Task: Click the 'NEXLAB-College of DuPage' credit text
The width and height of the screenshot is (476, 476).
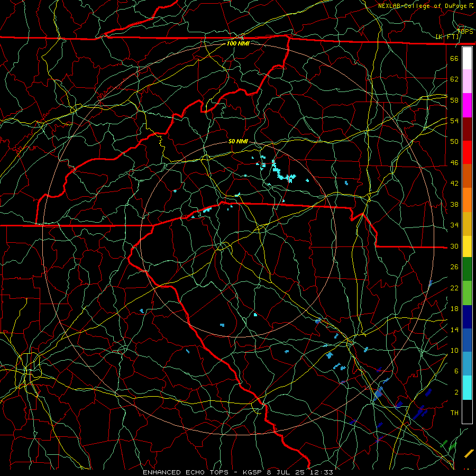Action: pos(422,6)
